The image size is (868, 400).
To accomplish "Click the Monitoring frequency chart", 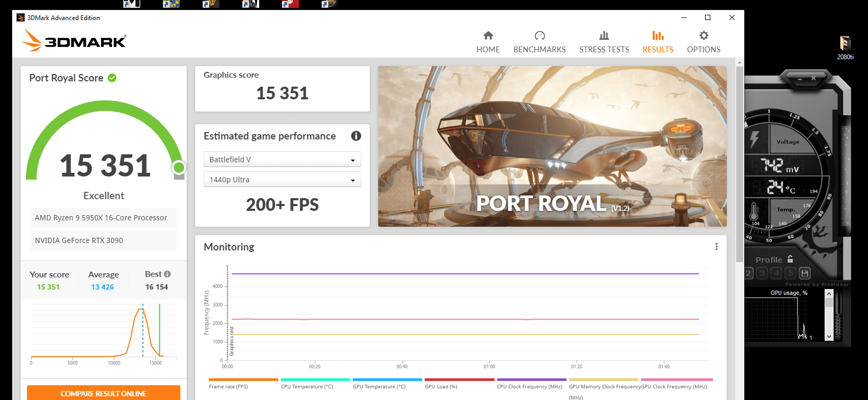I will 468,313.
